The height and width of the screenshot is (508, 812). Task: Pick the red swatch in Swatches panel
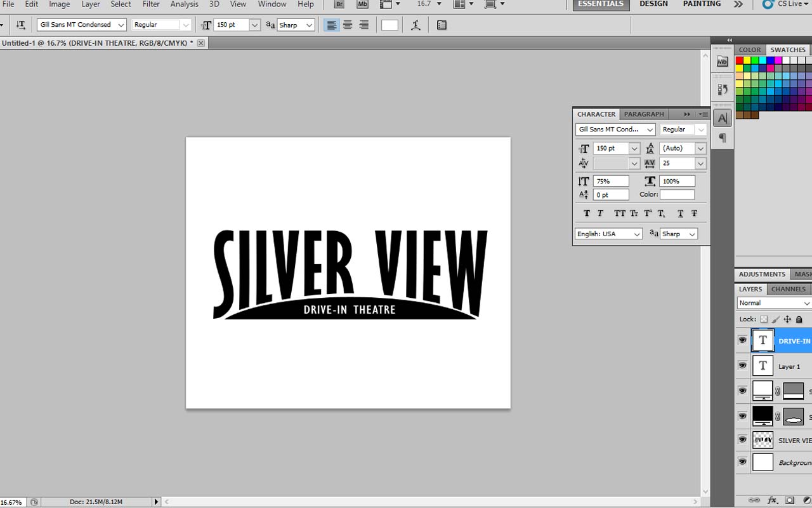coord(739,60)
